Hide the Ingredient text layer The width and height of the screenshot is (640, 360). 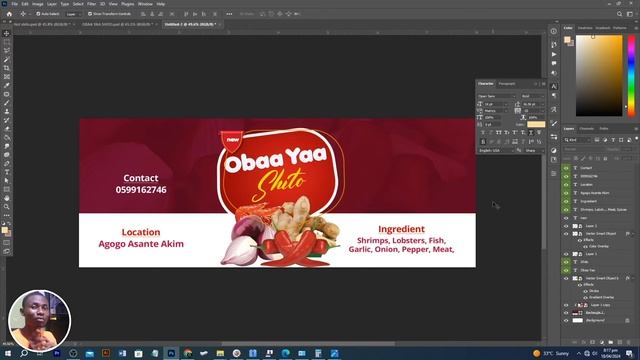point(566,201)
